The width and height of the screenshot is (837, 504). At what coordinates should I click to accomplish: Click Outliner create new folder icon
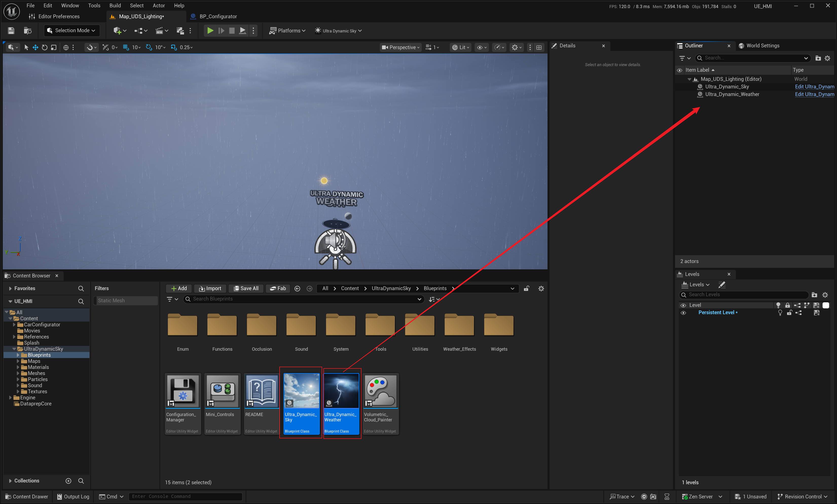(x=818, y=58)
